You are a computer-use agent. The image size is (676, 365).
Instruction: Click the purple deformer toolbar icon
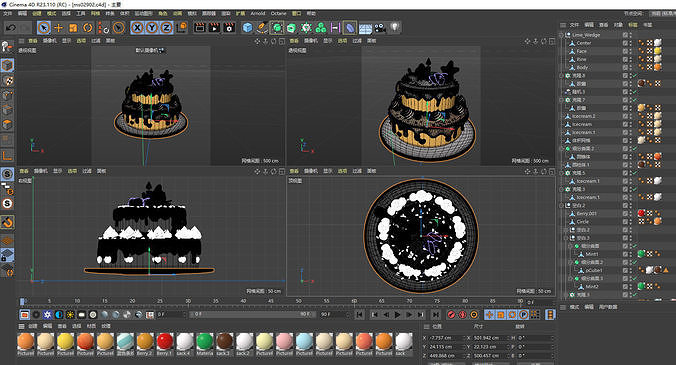pyautogui.click(x=350, y=28)
